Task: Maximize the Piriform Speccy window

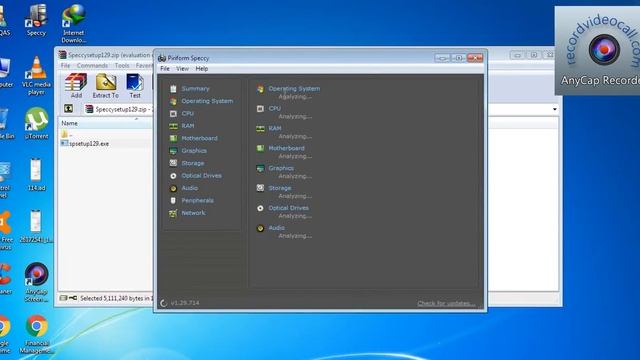Action: point(458,58)
